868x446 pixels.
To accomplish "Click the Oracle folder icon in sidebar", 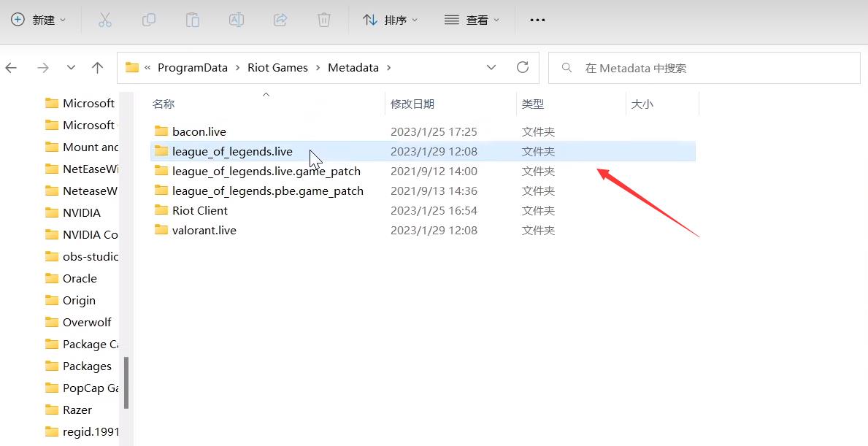I will click(x=52, y=278).
